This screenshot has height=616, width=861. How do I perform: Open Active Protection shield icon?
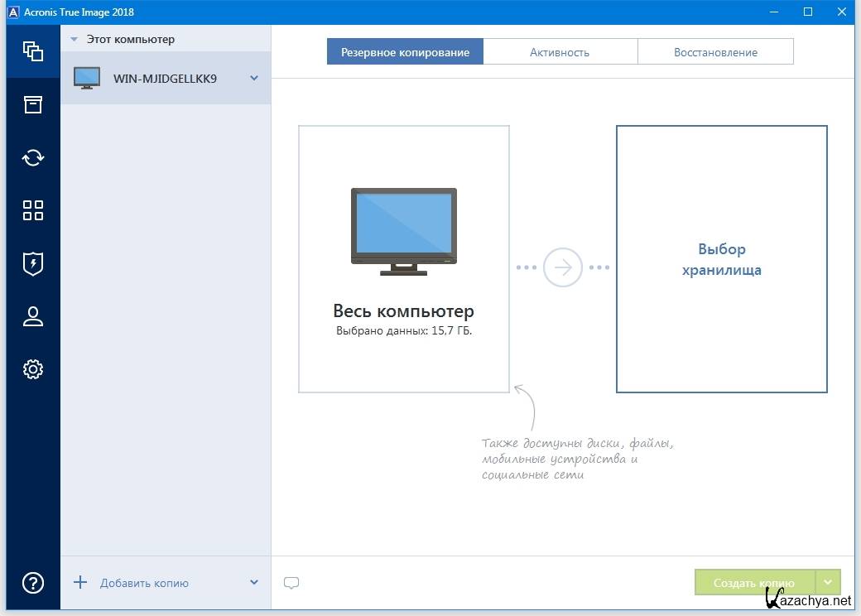pyautogui.click(x=33, y=263)
